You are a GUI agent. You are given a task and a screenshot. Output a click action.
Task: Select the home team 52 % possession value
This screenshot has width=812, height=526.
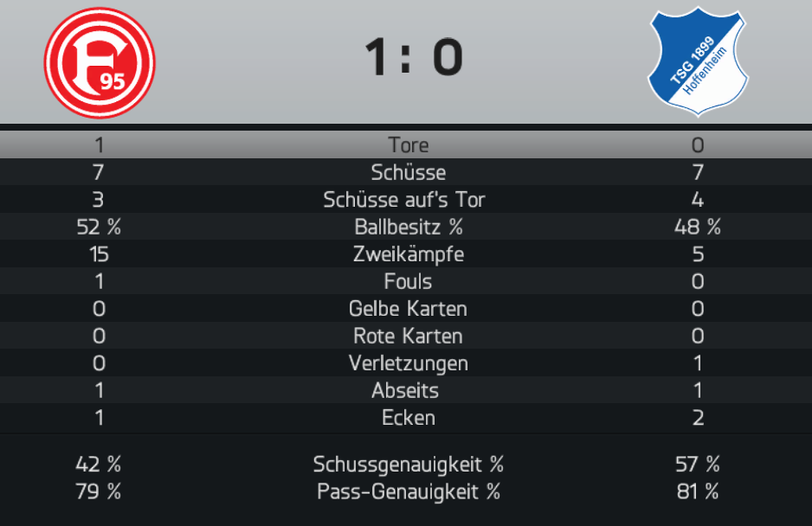(x=99, y=228)
